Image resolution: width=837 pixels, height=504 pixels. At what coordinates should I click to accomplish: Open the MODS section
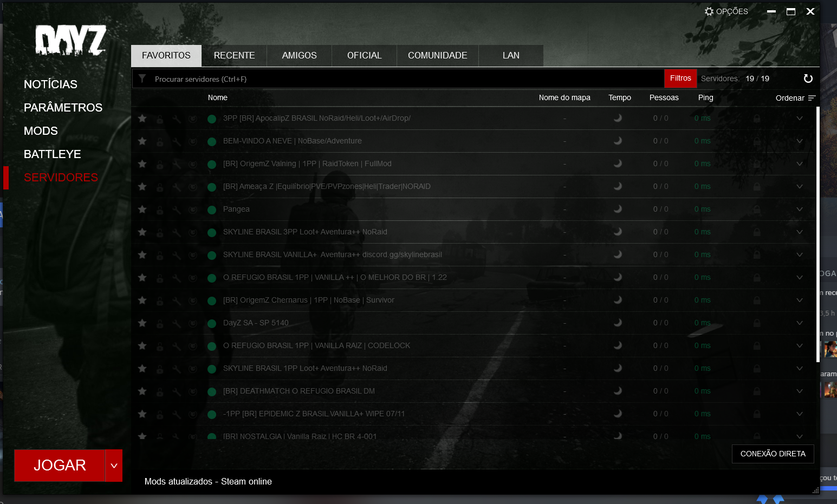pyautogui.click(x=41, y=131)
